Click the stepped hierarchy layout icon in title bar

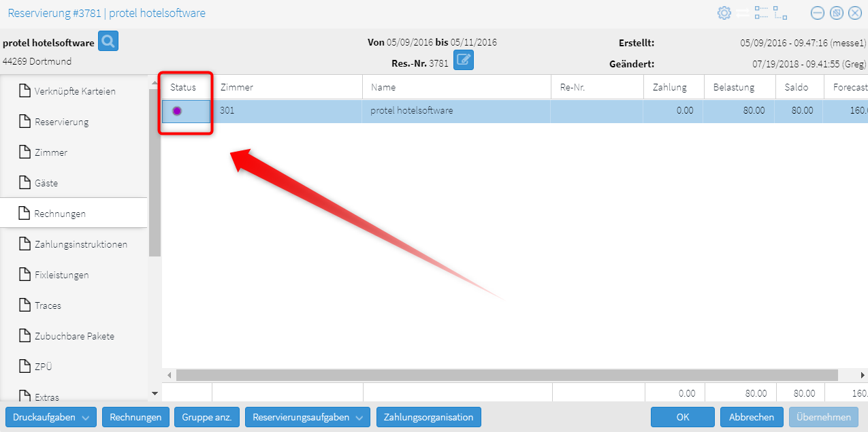[780, 13]
